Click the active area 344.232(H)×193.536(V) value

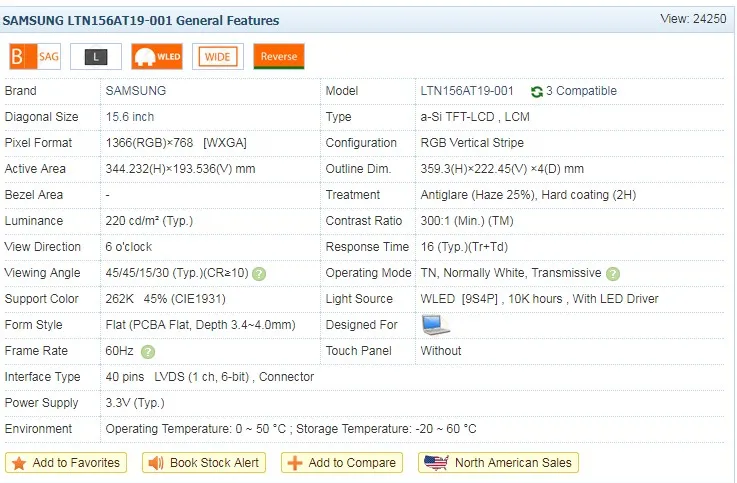point(180,169)
